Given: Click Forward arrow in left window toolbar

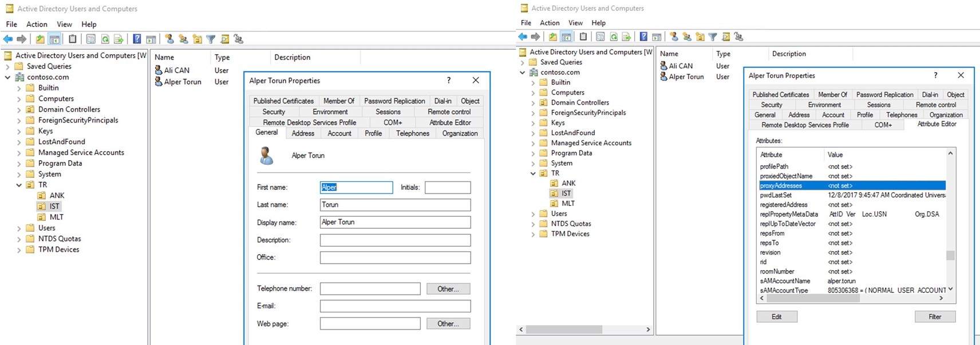Looking at the screenshot, I should (x=22, y=39).
